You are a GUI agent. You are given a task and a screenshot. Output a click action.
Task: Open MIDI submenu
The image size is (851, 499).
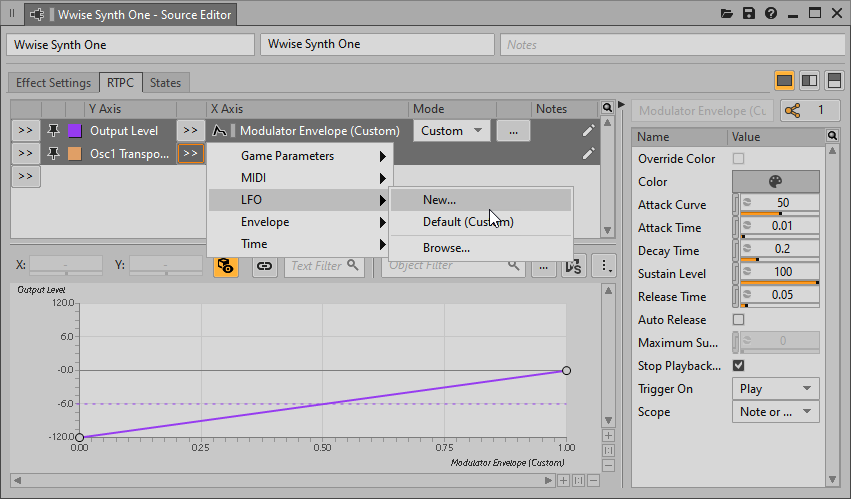(300, 178)
